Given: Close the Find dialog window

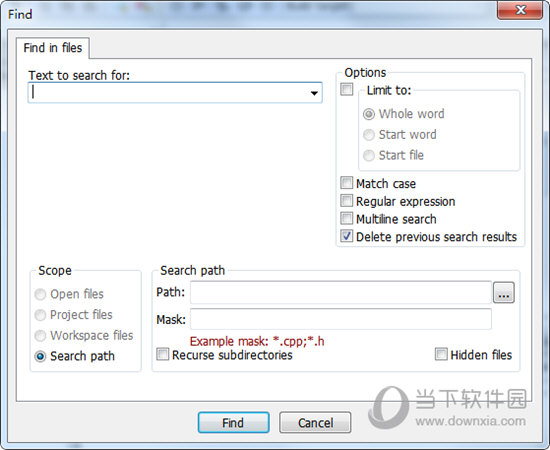Looking at the screenshot, I should click(x=520, y=10).
